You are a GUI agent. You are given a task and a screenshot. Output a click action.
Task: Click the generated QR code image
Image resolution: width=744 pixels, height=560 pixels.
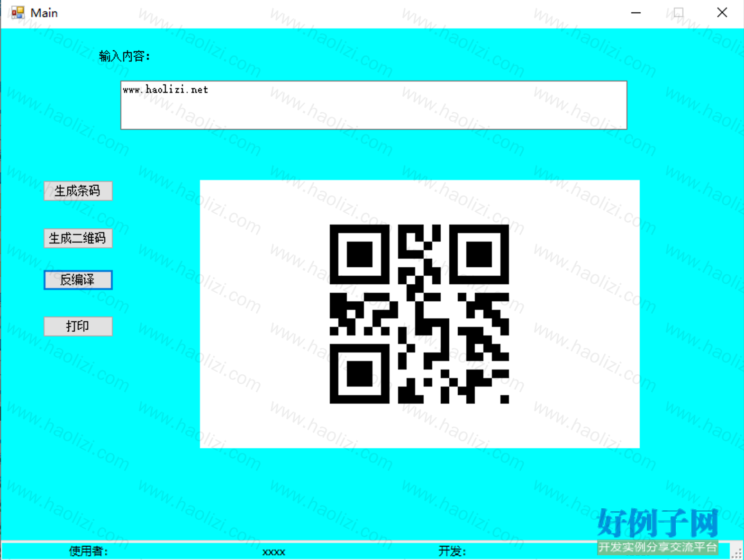point(419,314)
